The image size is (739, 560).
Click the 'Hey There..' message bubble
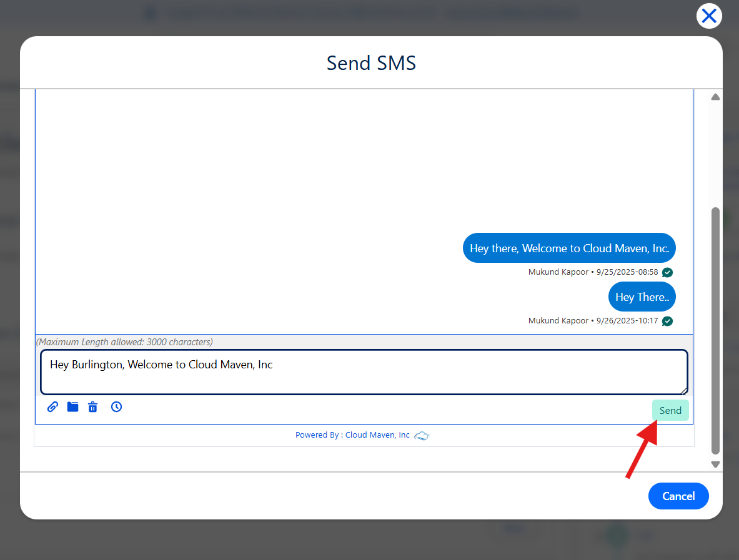[642, 297]
